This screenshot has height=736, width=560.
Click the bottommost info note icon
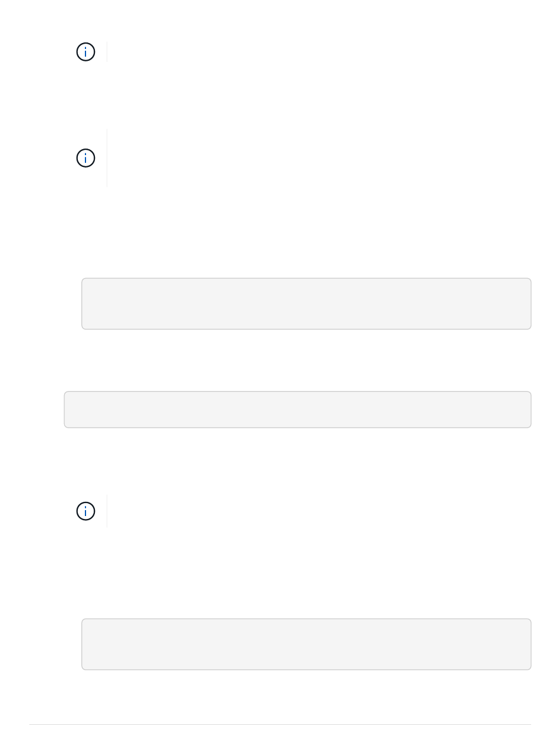coord(85,511)
